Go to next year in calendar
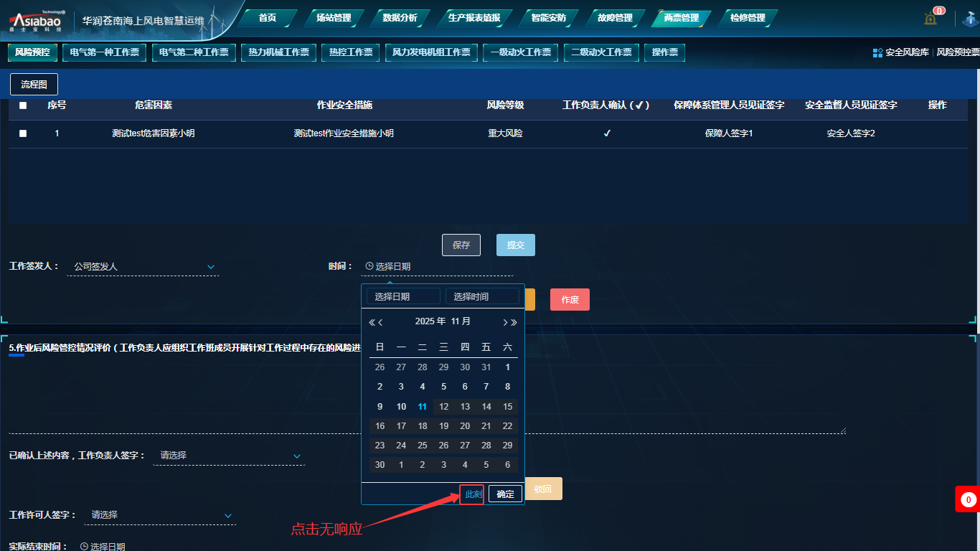Image resolution: width=980 pixels, height=551 pixels. point(514,322)
